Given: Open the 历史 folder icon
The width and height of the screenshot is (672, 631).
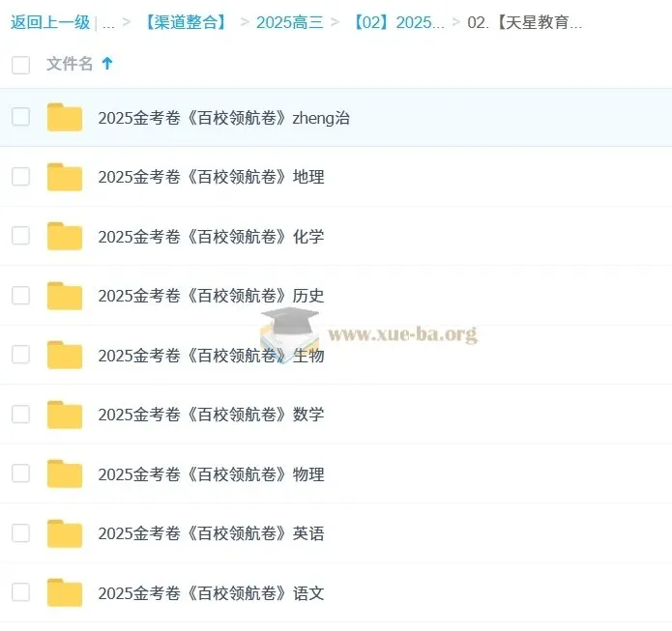Looking at the screenshot, I should (64, 296).
